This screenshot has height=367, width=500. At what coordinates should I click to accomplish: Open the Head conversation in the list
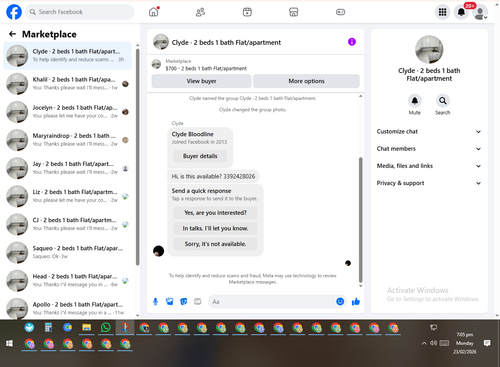68,281
